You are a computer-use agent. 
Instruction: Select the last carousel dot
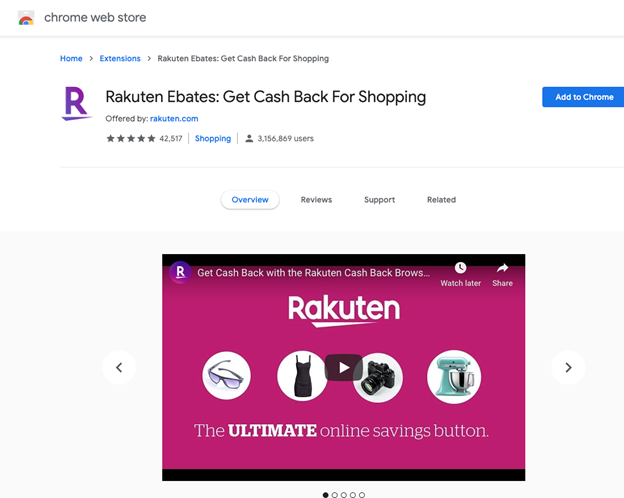(362, 495)
